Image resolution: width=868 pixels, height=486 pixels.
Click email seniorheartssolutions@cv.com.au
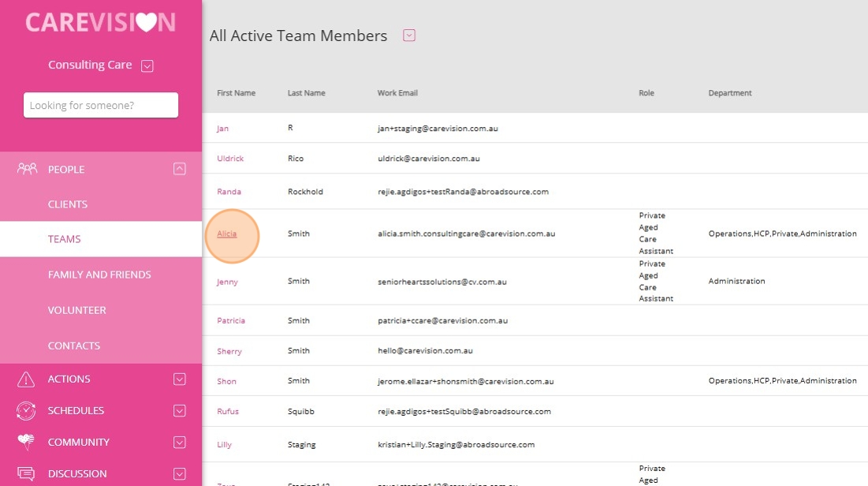coord(441,282)
